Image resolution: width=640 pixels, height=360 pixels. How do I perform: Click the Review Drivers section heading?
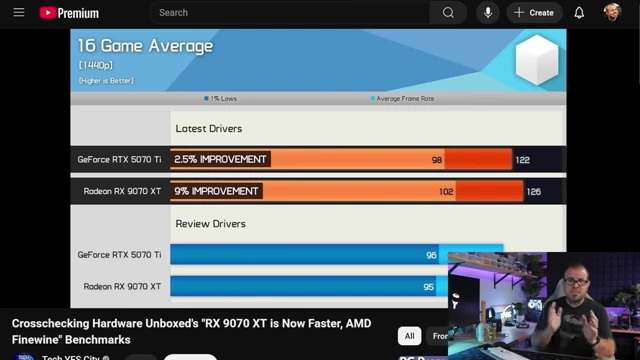[x=211, y=224]
